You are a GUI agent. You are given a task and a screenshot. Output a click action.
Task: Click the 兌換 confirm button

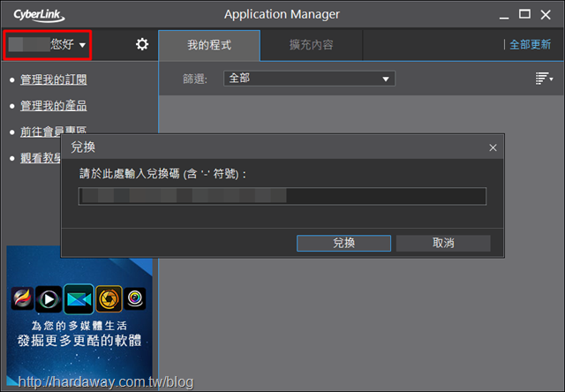(343, 243)
